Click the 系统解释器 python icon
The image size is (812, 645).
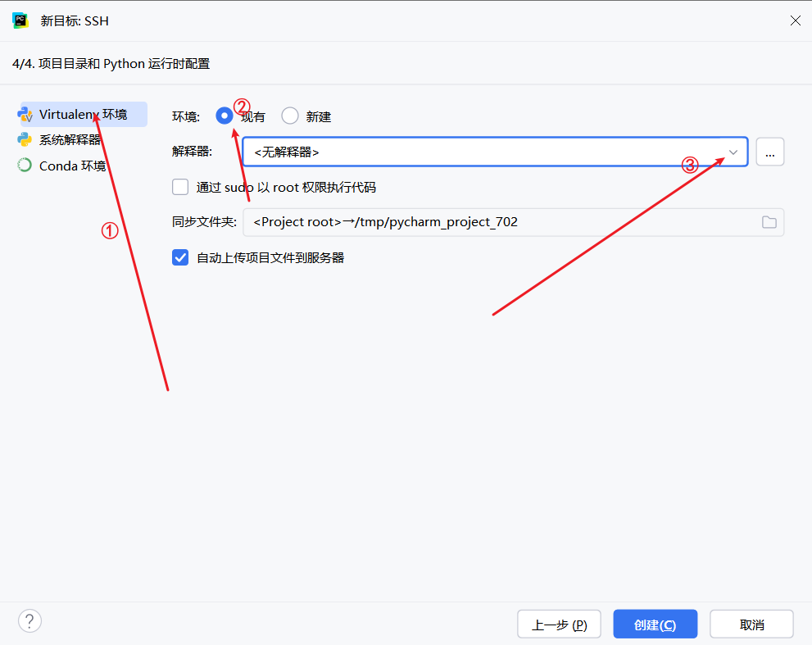(25, 139)
